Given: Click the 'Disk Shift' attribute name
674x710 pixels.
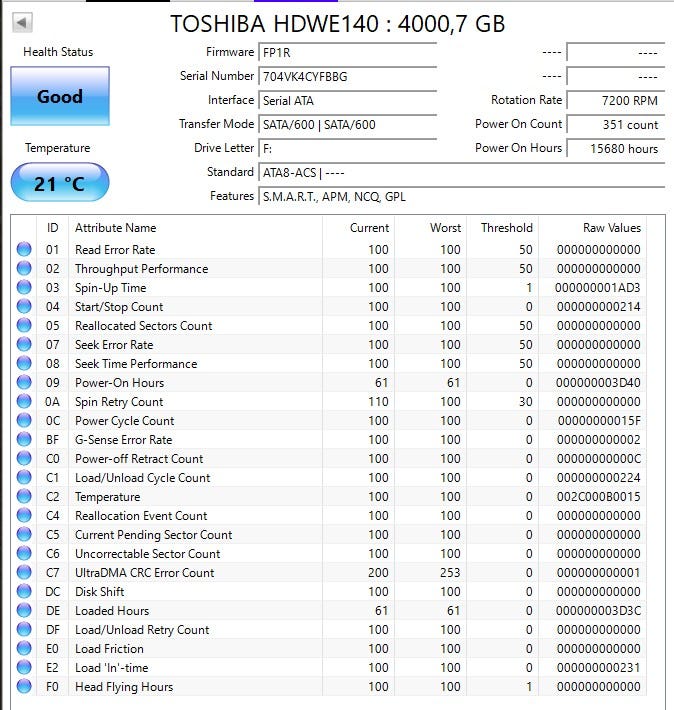Looking at the screenshot, I should pos(100,592).
